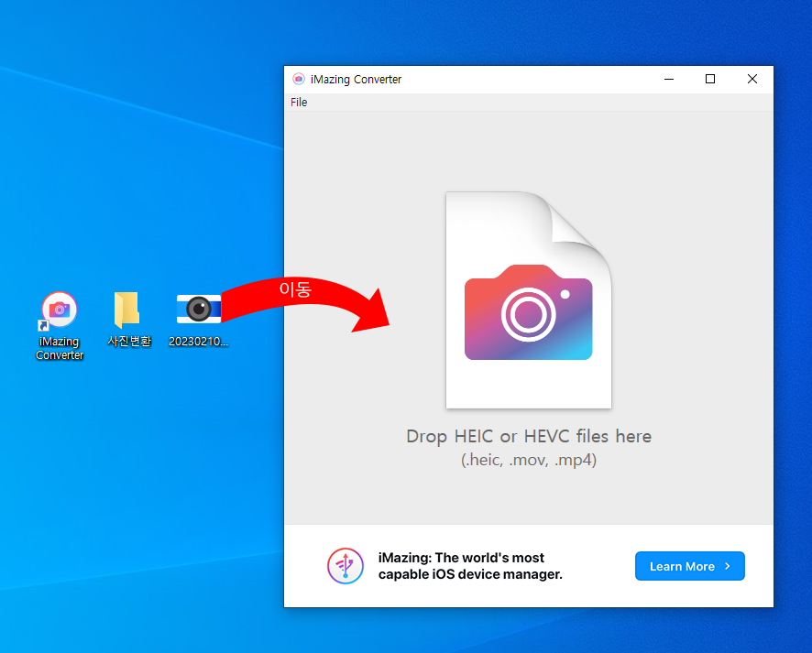The image size is (812, 653).
Task: Click the iMazing iOS device manager ad text
Action: click(x=470, y=566)
